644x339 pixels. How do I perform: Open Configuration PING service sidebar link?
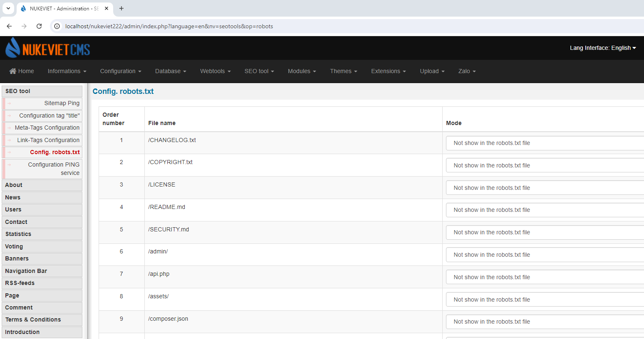click(42, 169)
